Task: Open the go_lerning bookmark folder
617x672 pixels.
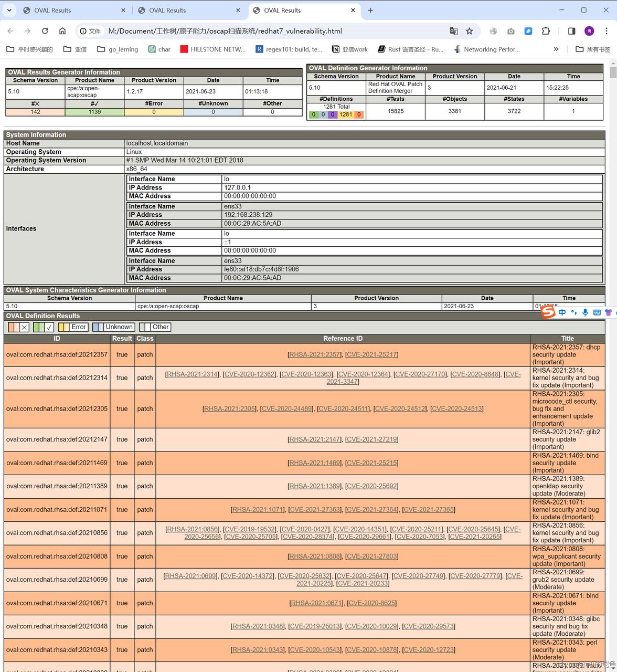Action: tap(118, 49)
